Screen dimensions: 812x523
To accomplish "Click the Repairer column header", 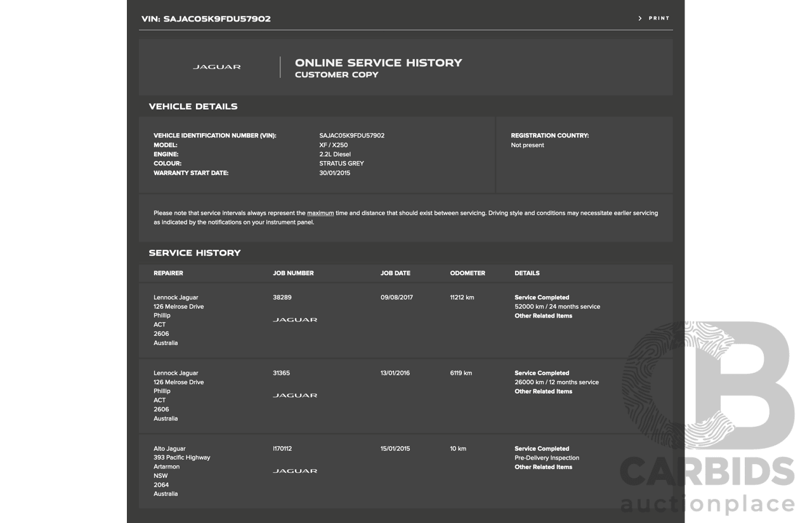I will (168, 273).
